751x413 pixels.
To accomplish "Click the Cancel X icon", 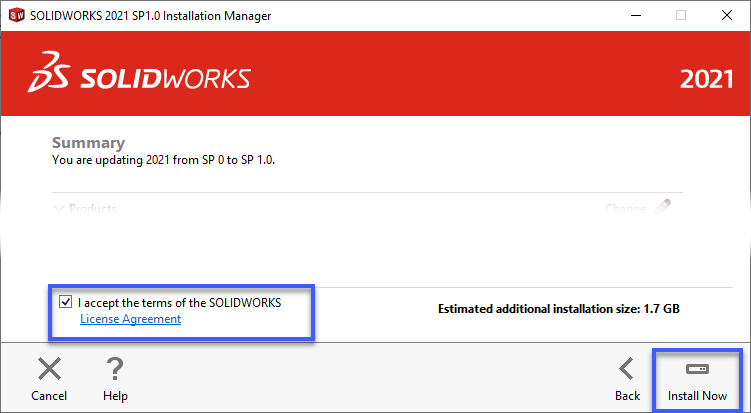I will tap(49, 369).
